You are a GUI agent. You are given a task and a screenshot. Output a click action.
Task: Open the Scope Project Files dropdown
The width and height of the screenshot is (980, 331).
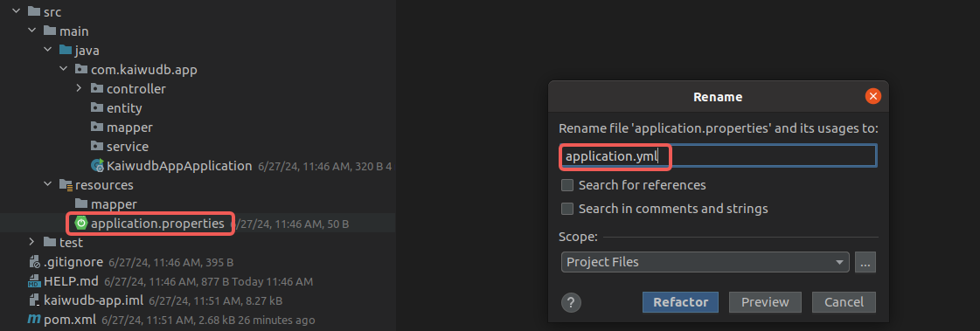705,262
